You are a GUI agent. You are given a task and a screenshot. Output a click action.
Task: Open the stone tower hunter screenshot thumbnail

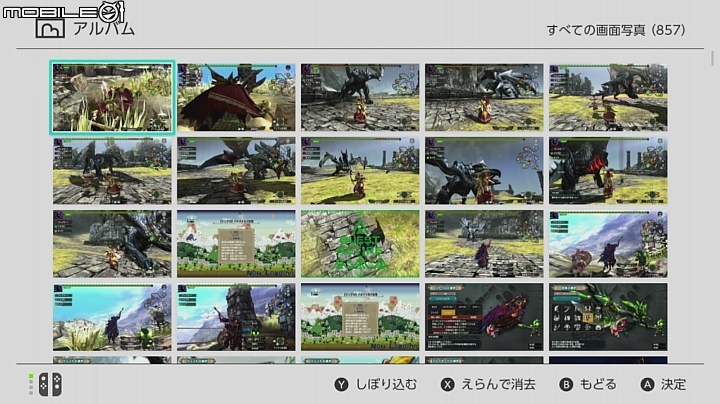click(x=236, y=317)
